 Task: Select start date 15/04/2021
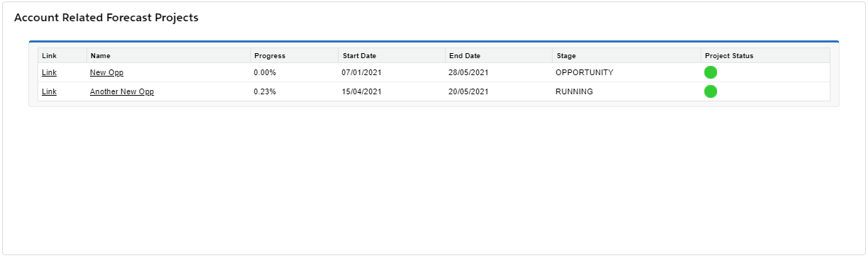[361, 91]
